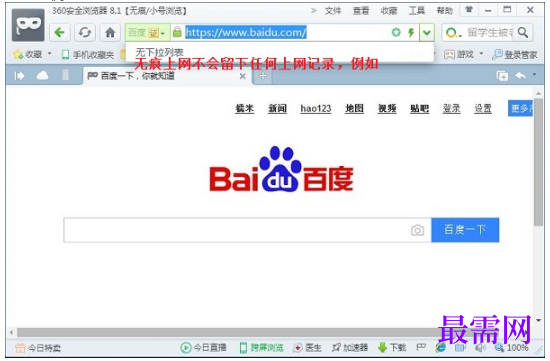Screen dimensions: 550x361
Task: Click the Baidu logo image
Action: 281,170
